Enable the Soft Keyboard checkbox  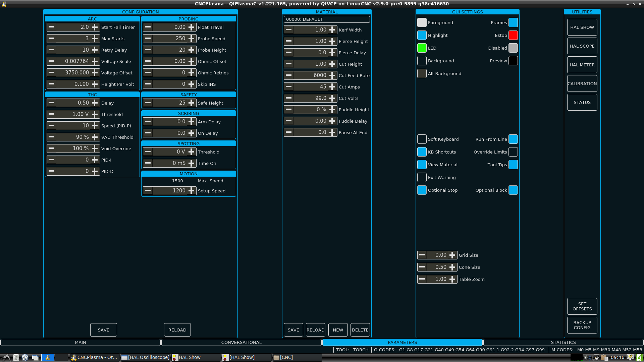[x=422, y=139]
